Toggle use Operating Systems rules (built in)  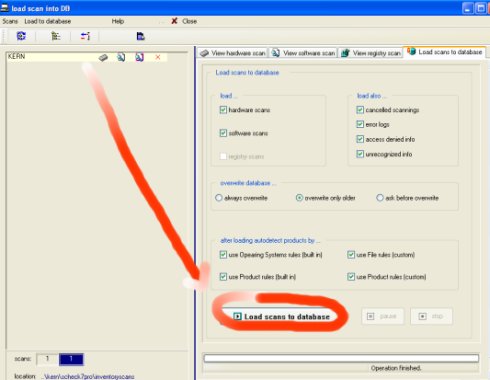pos(223,255)
